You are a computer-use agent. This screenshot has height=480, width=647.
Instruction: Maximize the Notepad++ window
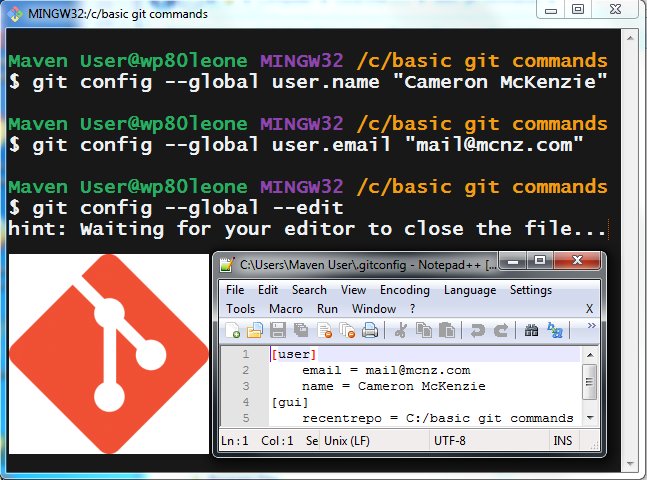(540, 260)
